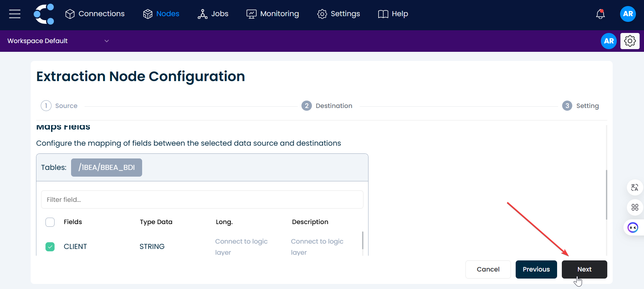Viewport: 644px width, 289px height.
Task: Uncheck the CLIENT field checkbox
Action: 50,247
